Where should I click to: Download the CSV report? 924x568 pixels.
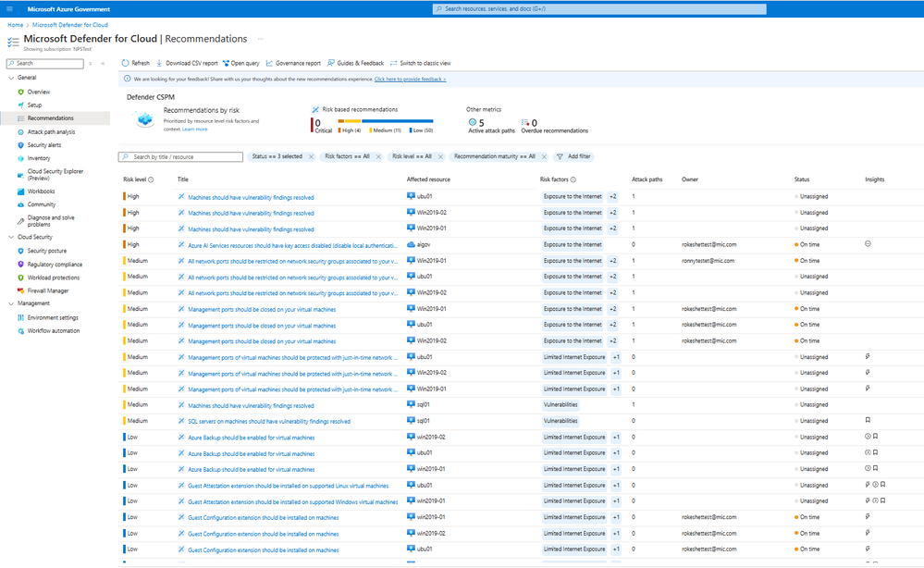click(189, 62)
